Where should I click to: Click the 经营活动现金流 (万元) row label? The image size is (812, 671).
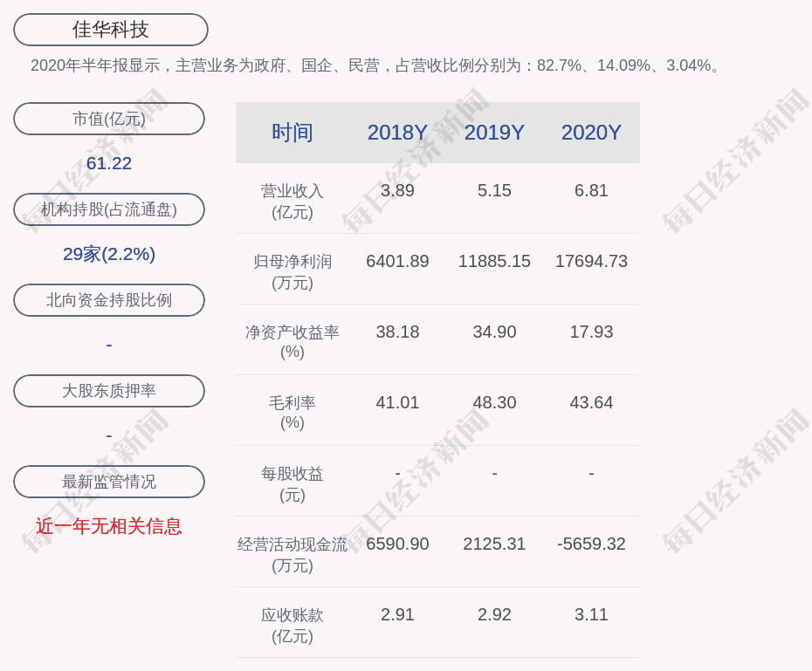[x=292, y=555]
